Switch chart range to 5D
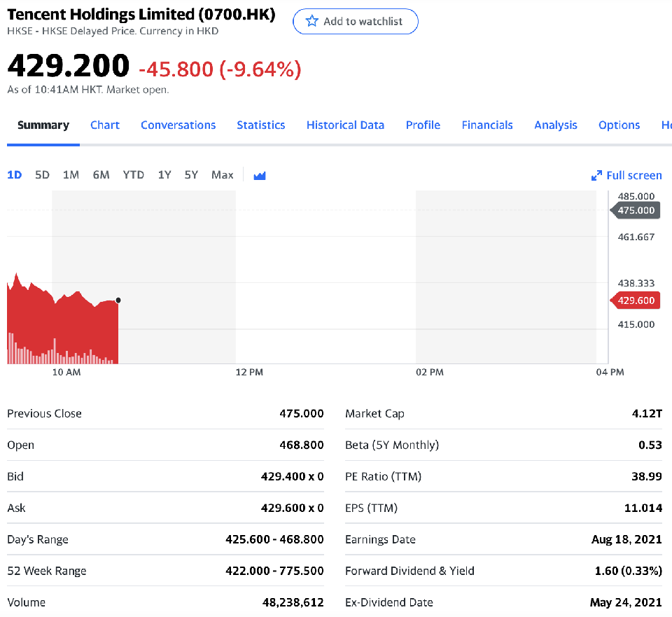This screenshot has height=617, width=672. tap(42, 175)
